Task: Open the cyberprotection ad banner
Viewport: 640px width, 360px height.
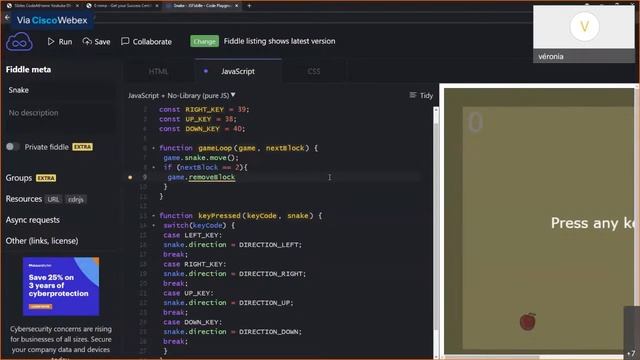Action: 61,287
